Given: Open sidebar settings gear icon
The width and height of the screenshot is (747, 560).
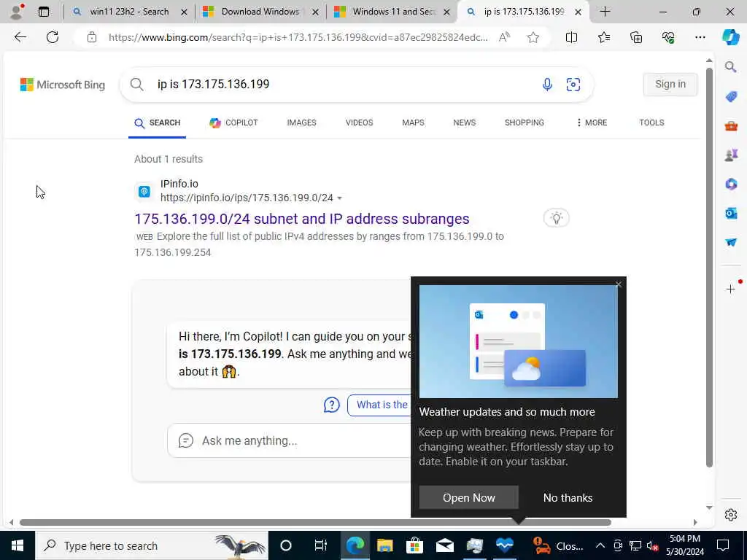Looking at the screenshot, I should [731, 515].
